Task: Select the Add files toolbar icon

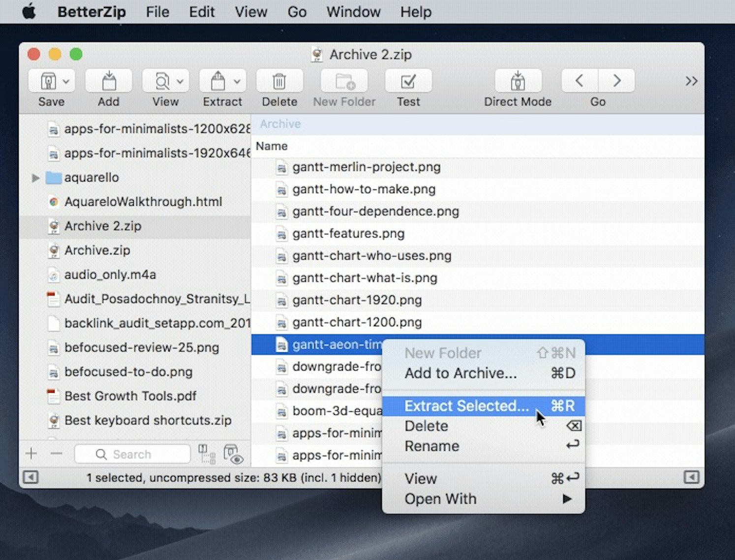Action: pyautogui.click(x=108, y=81)
